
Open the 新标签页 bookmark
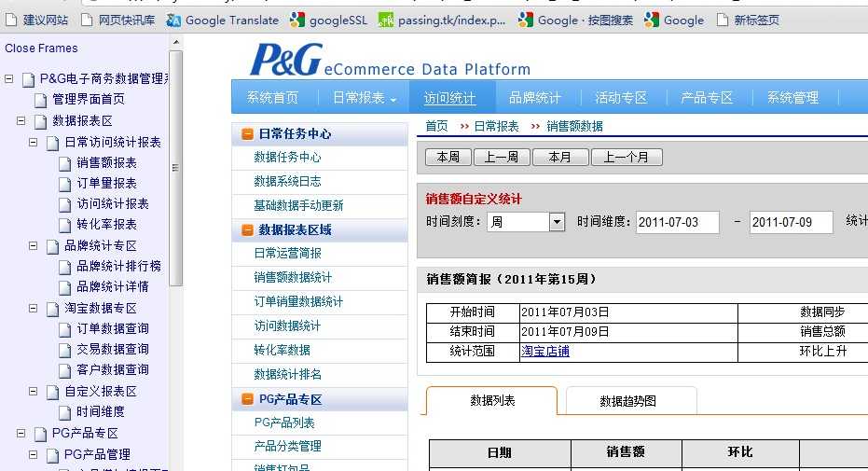[x=748, y=21]
